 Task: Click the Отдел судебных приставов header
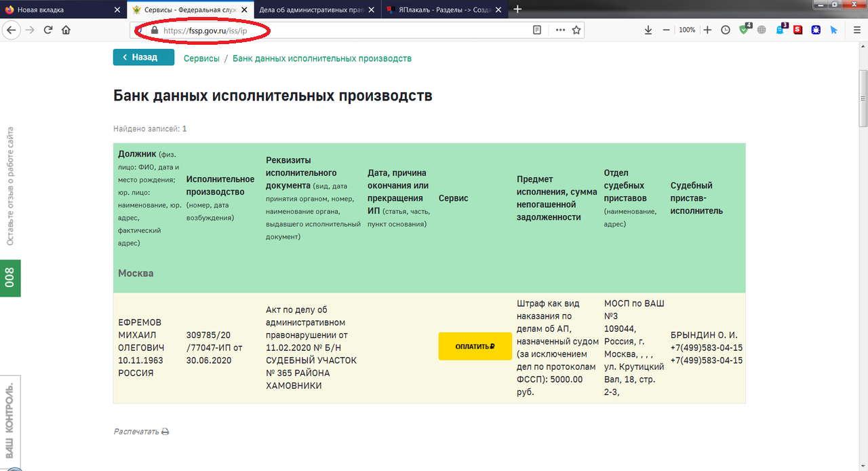coord(631,198)
